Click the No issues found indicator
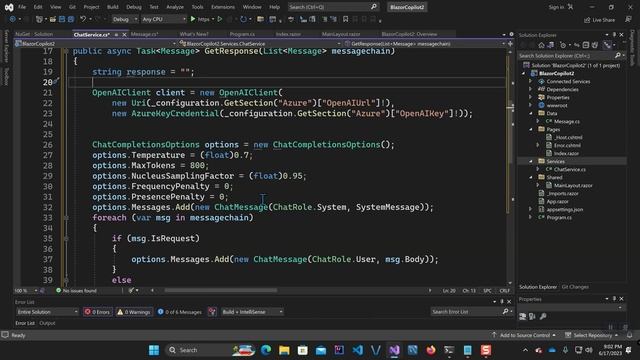The width and height of the screenshot is (640, 360). pyautogui.click(x=76, y=291)
